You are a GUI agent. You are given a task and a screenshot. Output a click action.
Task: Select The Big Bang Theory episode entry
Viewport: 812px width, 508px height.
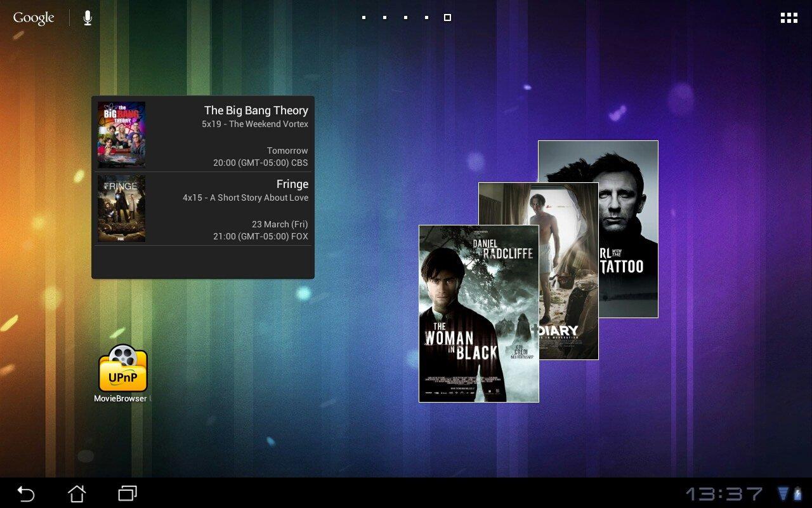[x=203, y=135]
